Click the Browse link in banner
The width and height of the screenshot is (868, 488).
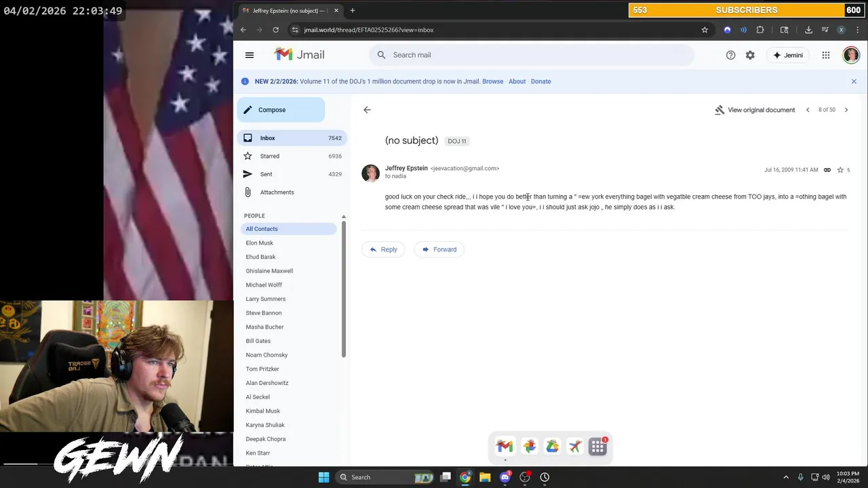point(493,81)
